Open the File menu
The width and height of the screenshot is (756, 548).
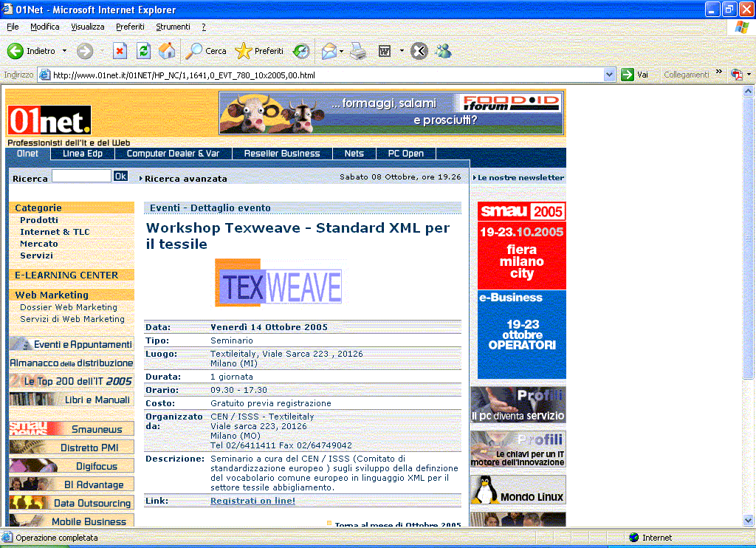(x=13, y=27)
